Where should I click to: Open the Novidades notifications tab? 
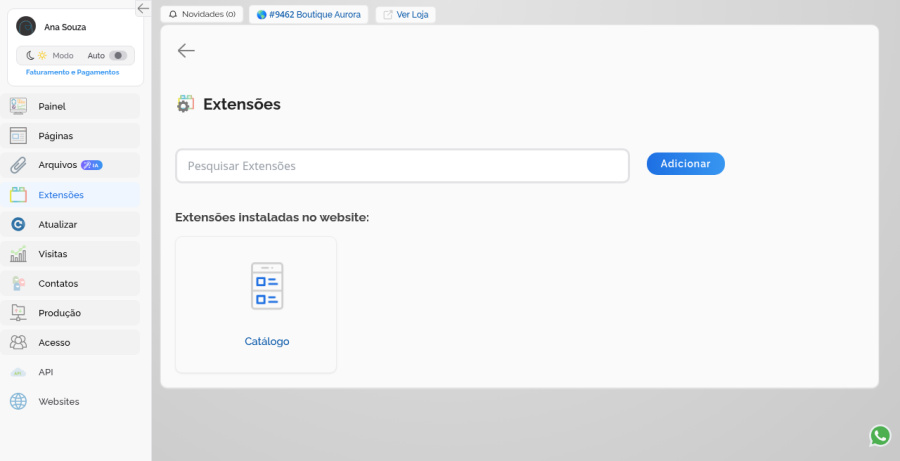click(x=201, y=14)
